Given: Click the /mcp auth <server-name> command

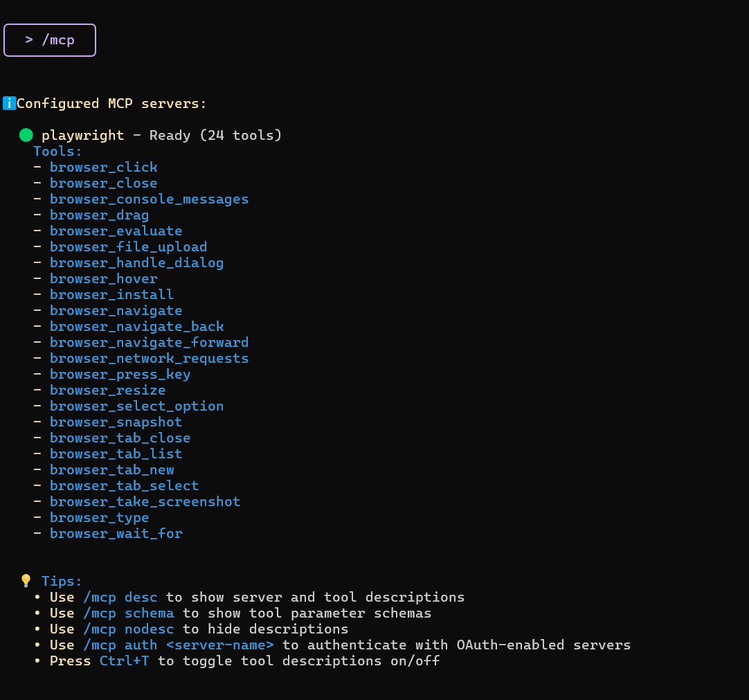Looking at the screenshot, I should tap(178, 645).
